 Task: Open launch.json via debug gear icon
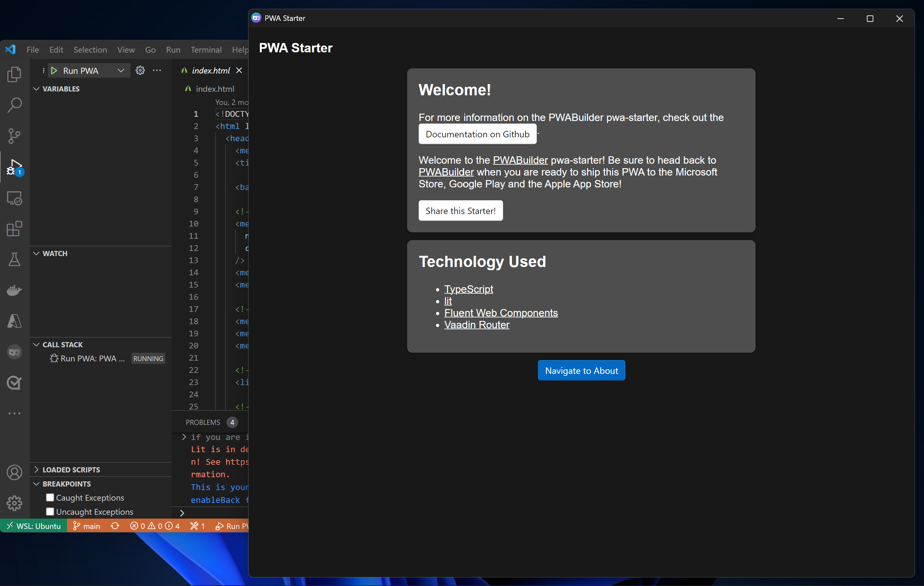pos(140,71)
